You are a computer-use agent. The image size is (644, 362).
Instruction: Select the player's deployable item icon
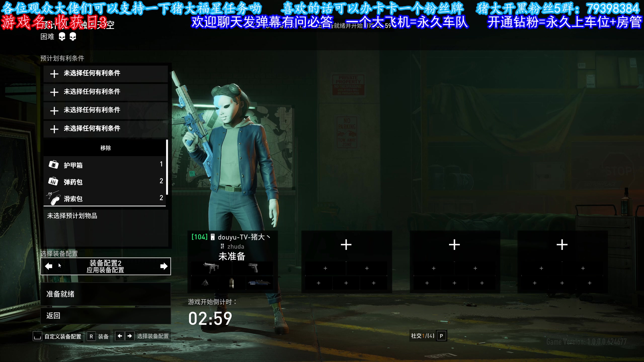click(x=205, y=283)
